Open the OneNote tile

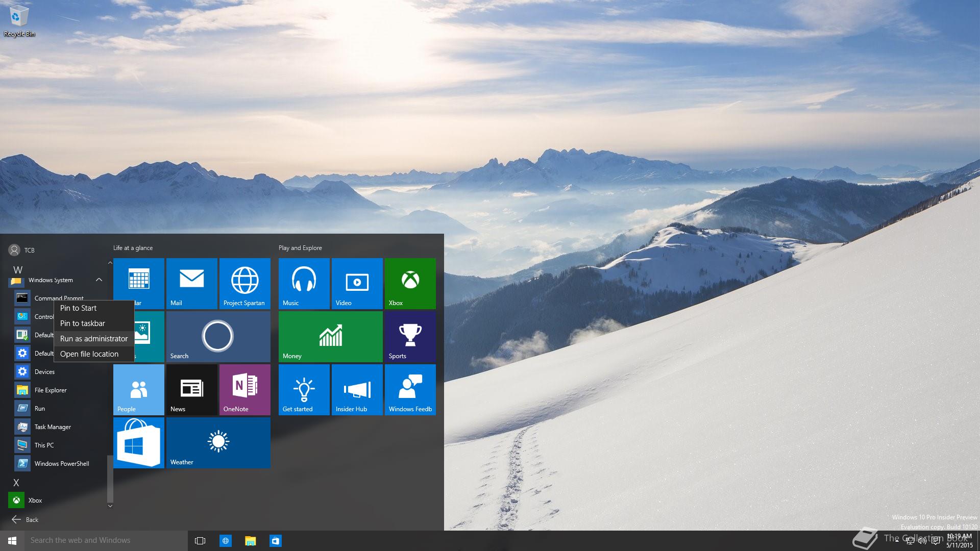(244, 389)
